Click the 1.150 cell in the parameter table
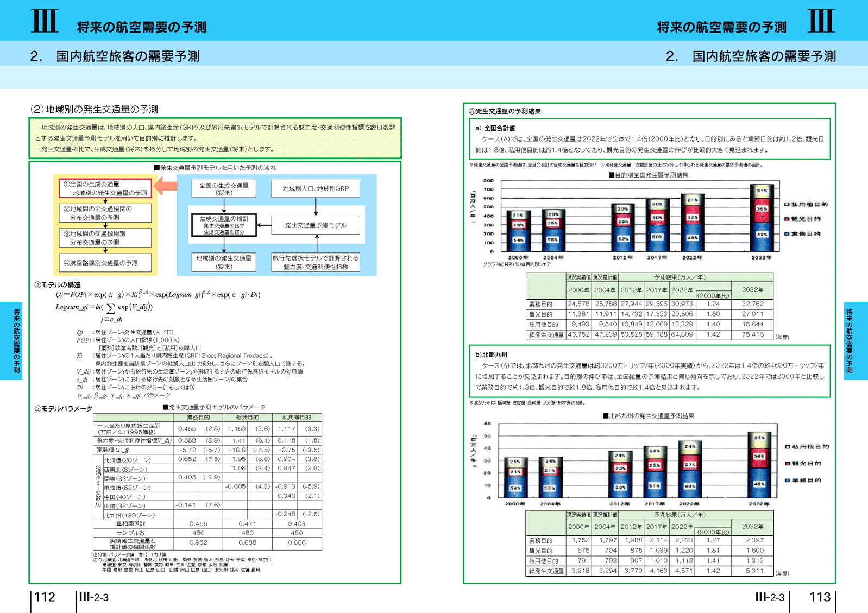Image resolution: width=868 pixels, height=613 pixels. (236, 428)
